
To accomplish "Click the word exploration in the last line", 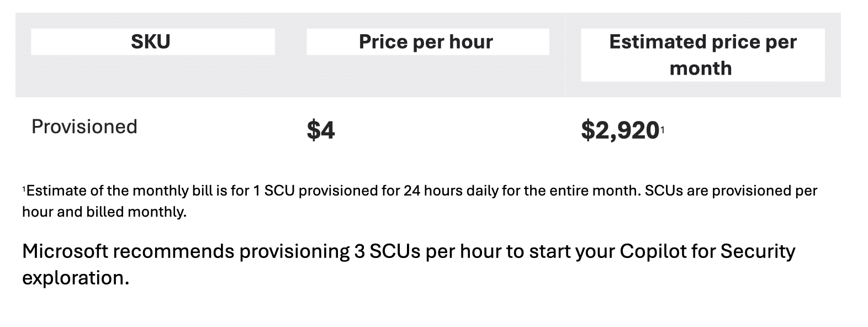I will click(x=75, y=277).
